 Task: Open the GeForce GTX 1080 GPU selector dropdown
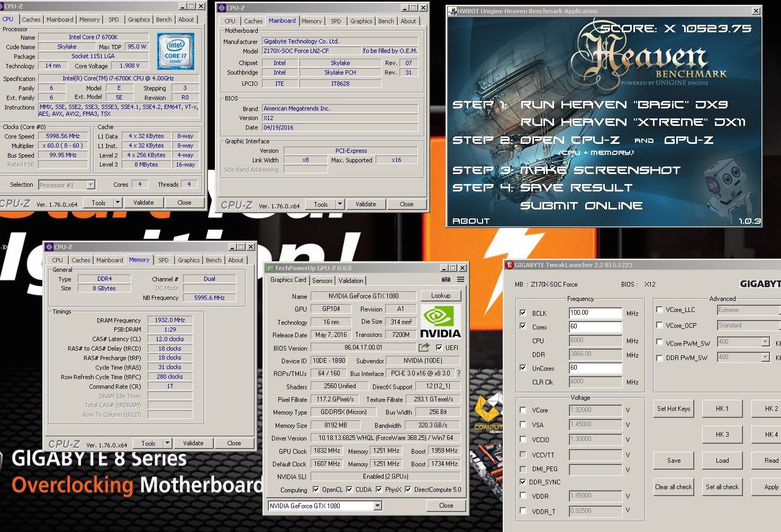(377, 506)
